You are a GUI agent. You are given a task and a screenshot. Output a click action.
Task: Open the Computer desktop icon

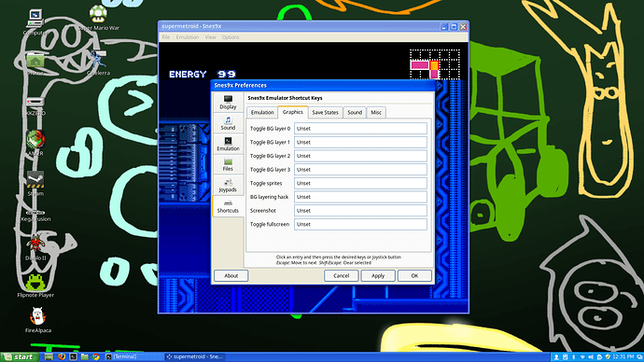click(x=35, y=22)
